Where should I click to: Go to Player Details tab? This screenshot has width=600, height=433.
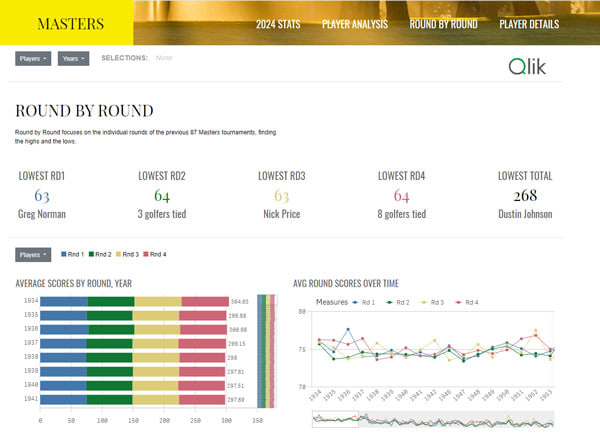(529, 24)
